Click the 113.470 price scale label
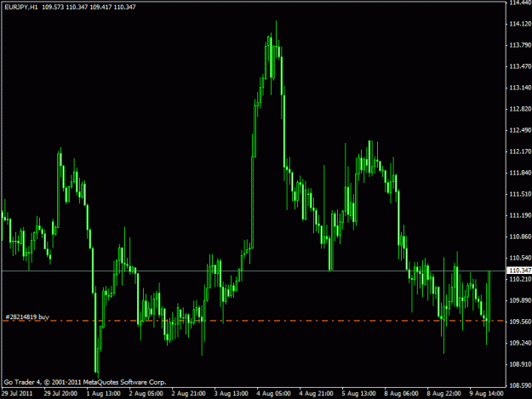The height and width of the screenshot is (399, 532). (520, 66)
